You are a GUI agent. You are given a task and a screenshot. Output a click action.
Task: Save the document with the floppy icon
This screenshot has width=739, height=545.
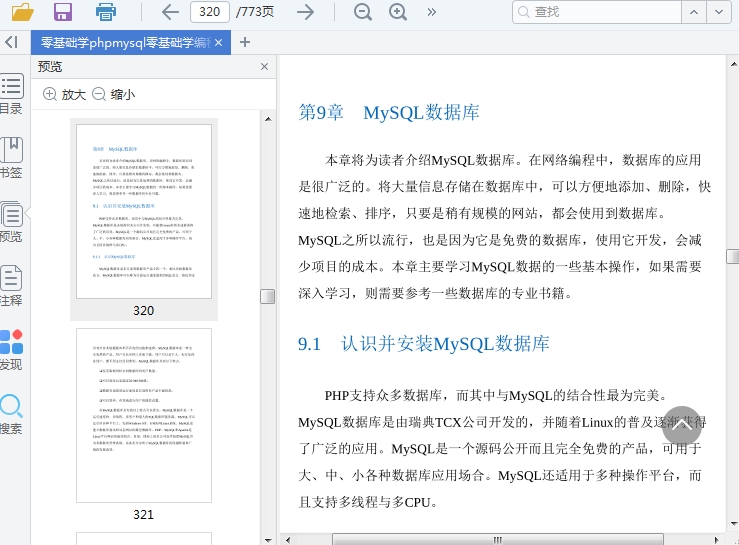(x=63, y=12)
